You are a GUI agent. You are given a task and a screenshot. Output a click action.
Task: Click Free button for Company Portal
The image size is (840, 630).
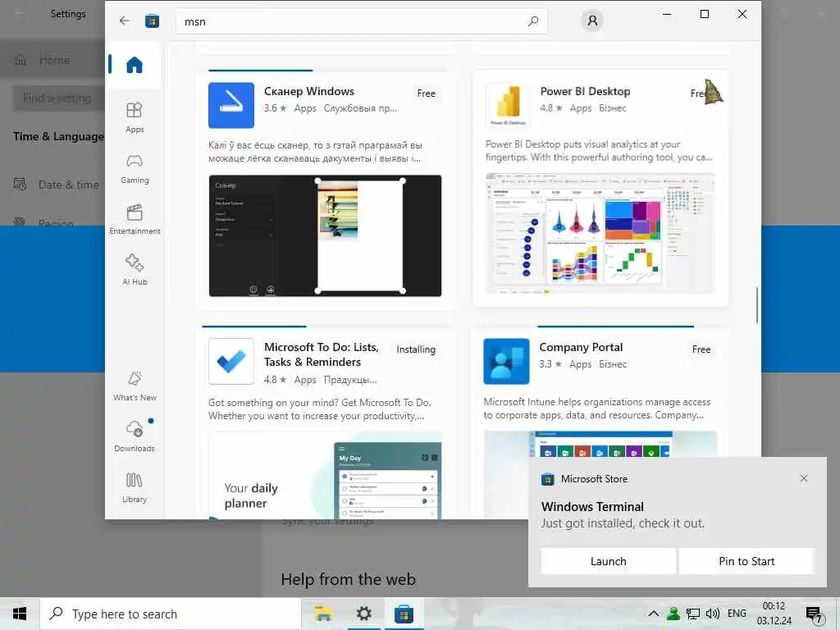point(701,349)
